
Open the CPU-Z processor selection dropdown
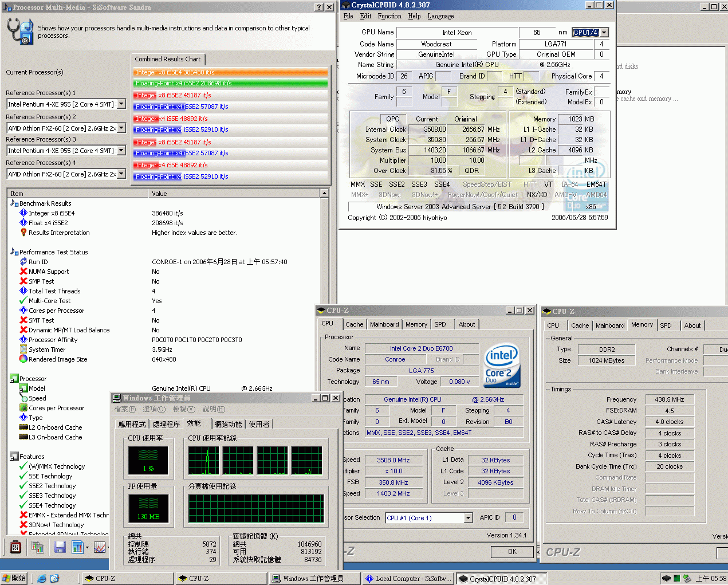468,518
